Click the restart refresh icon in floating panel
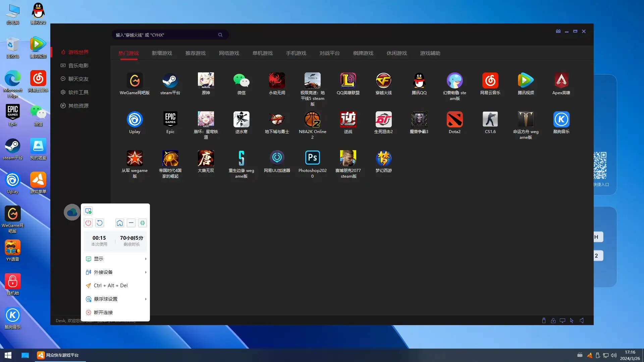 pyautogui.click(x=100, y=223)
